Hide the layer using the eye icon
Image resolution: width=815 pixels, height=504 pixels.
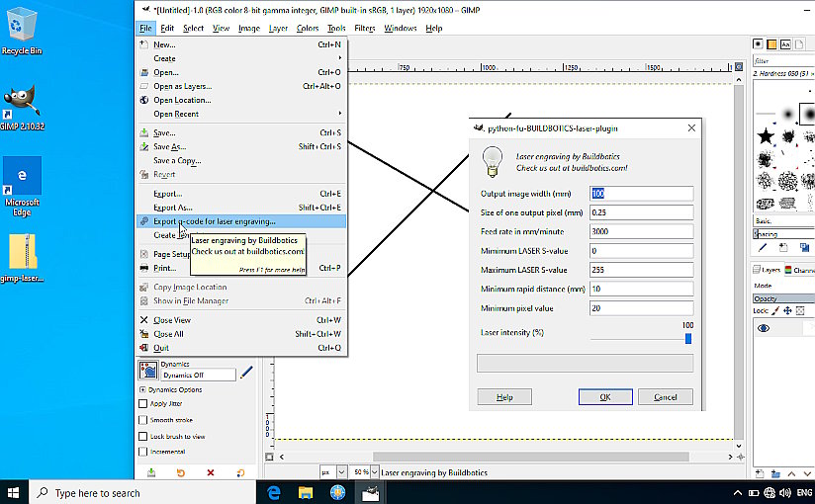[x=763, y=328]
